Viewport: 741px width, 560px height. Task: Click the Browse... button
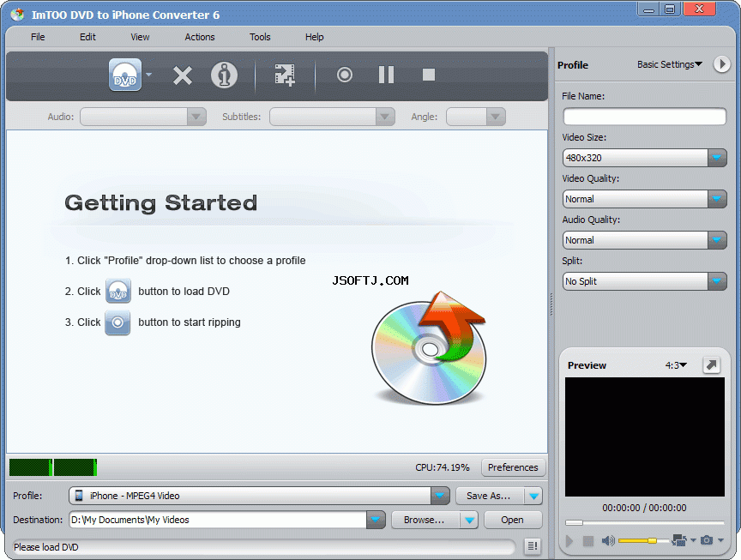[x=425, y=520]
